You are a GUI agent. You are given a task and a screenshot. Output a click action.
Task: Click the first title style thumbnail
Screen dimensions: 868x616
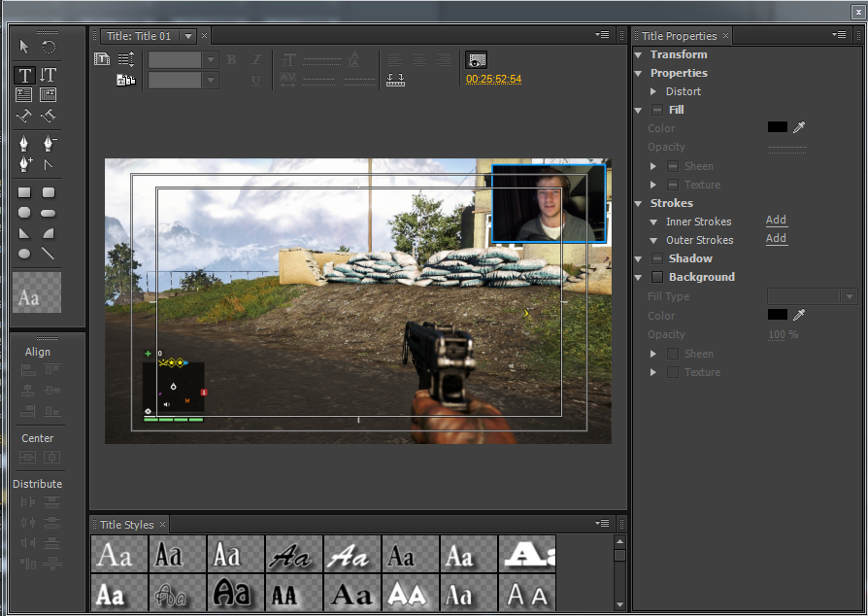(119, 554)
